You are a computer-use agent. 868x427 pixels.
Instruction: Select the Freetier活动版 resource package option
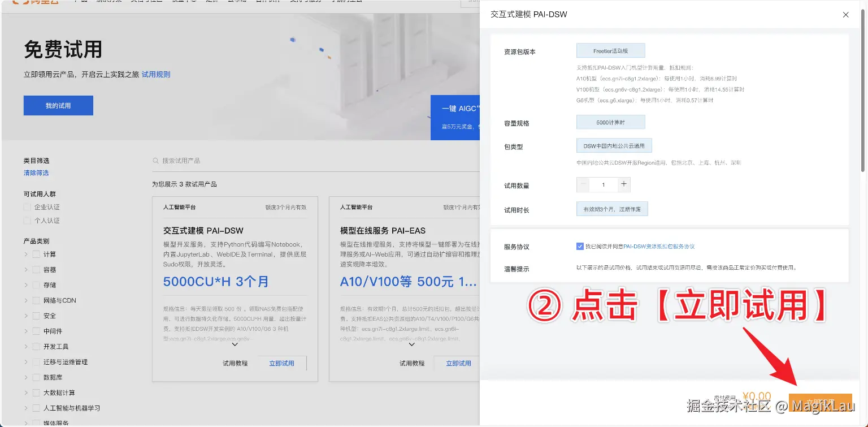(610, 51)
